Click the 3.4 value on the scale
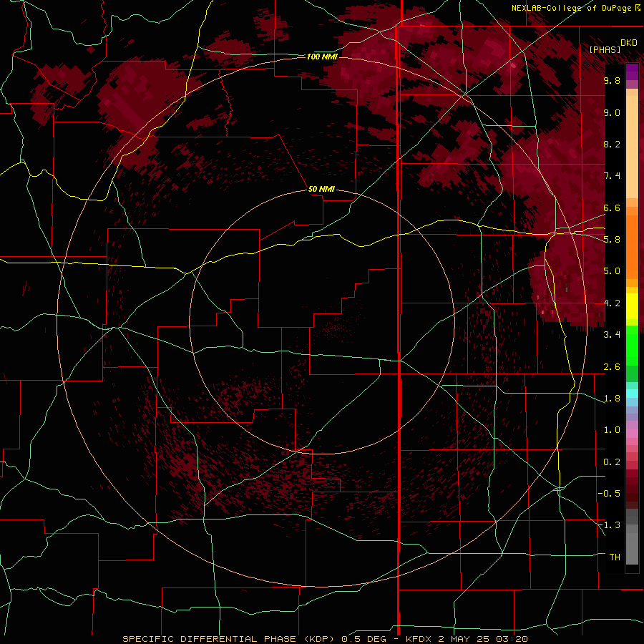 click(612, 335)
